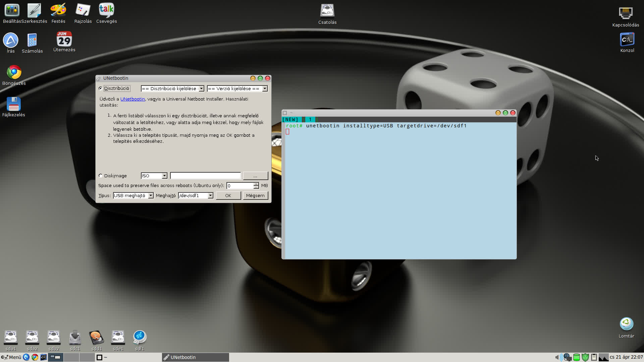644x362 pixels.
Task: Switch to the first workspace in pager
Action: point(55,357)
